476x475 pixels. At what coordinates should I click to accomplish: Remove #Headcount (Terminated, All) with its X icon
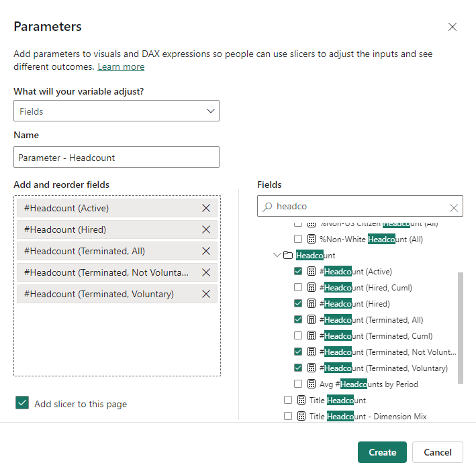coord(206,251)
